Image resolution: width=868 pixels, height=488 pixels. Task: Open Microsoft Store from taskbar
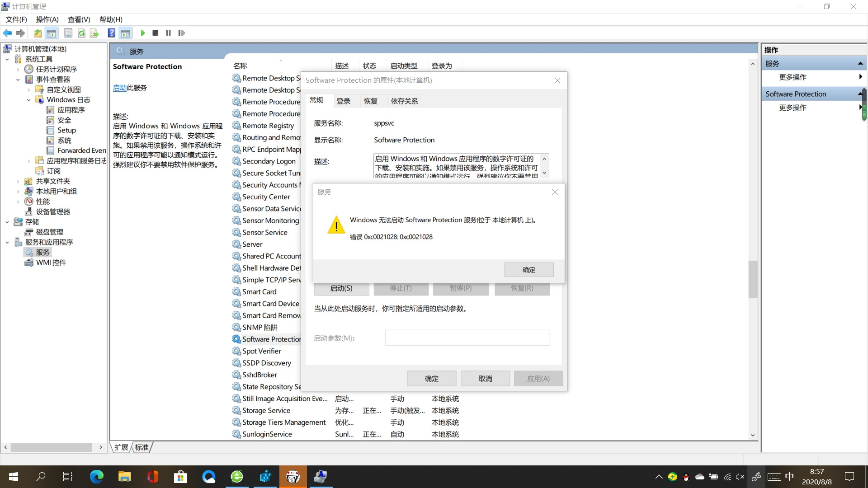180,477
